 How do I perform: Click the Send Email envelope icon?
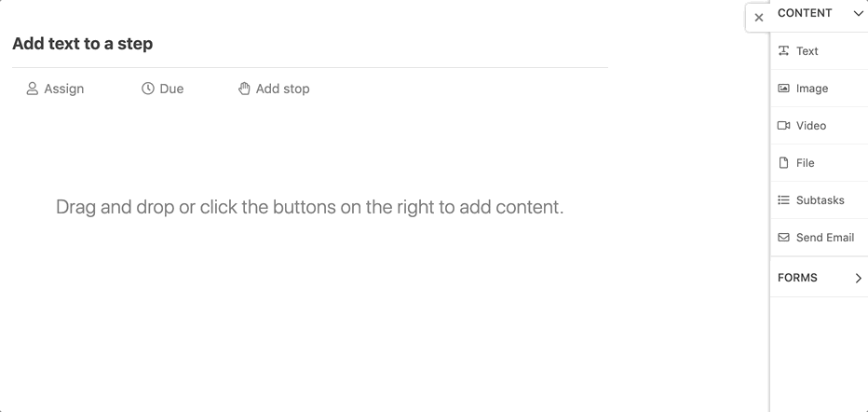click(x=783, y=238)
